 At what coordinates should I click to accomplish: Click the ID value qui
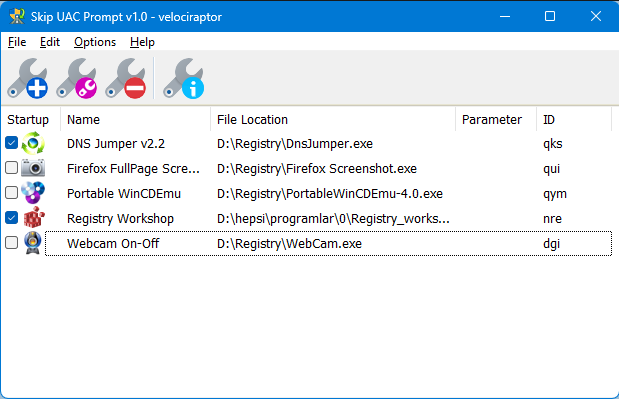tap(551, 169)
